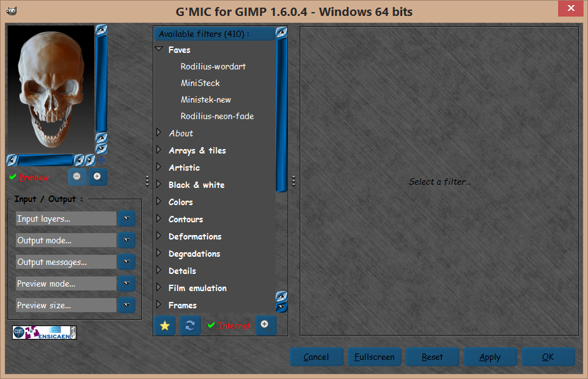
Task: Collapse the Faves category triangle
Action: point(159,49)
